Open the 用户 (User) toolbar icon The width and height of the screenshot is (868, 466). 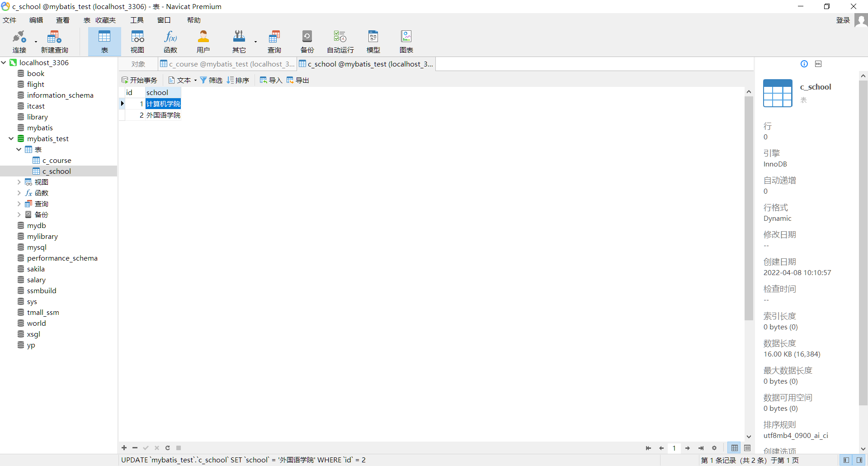tap(203, 42)
